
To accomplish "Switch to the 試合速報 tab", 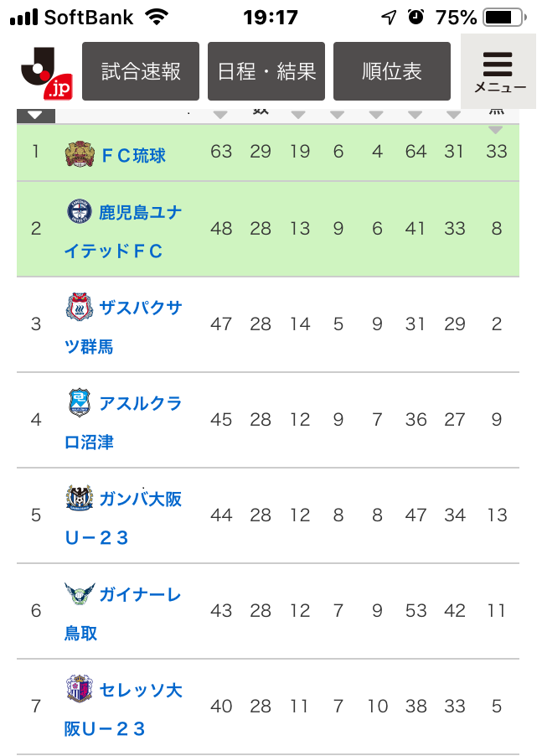I will [141, 71].
